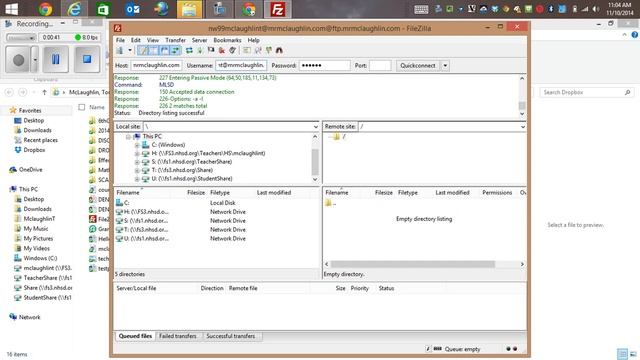The height and width of the screenshot is (360, 640).
Task: Sort local list by Last modified column
Action: 274,193
